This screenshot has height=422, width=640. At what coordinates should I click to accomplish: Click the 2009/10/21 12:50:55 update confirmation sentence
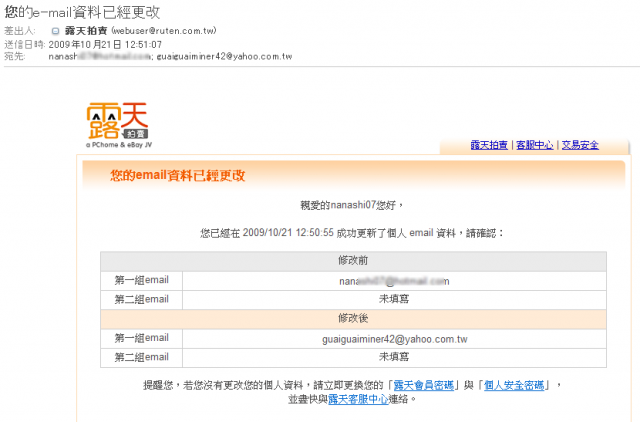point(352,233)
